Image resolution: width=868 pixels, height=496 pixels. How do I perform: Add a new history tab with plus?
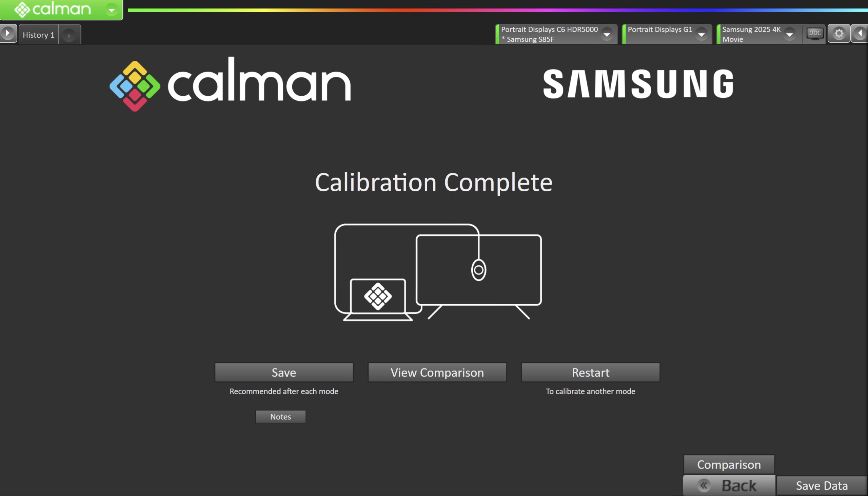click(69, 35)
